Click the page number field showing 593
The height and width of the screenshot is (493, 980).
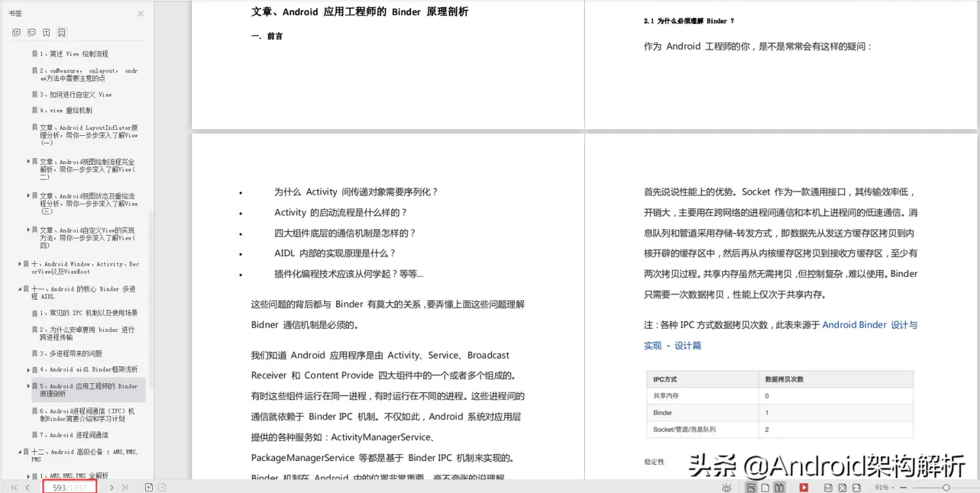70,487
